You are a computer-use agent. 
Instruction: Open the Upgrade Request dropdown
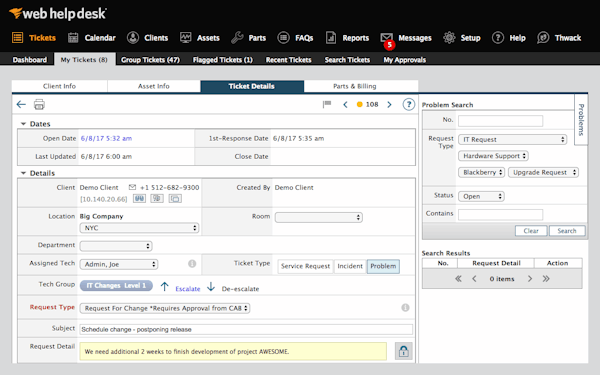pyautogui.click(x=543, y=173)
